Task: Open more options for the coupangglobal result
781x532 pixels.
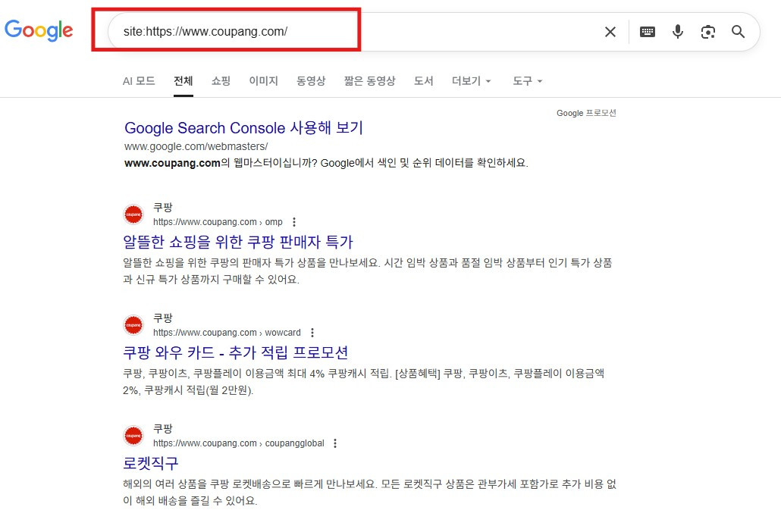Action: (x=335, y=443)
